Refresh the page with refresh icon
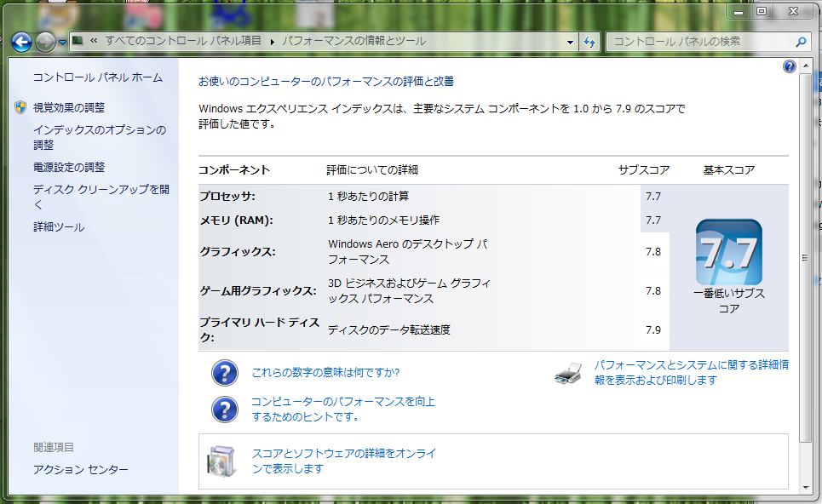This screenshot has width=822, height=504. (x=589, y=42)
